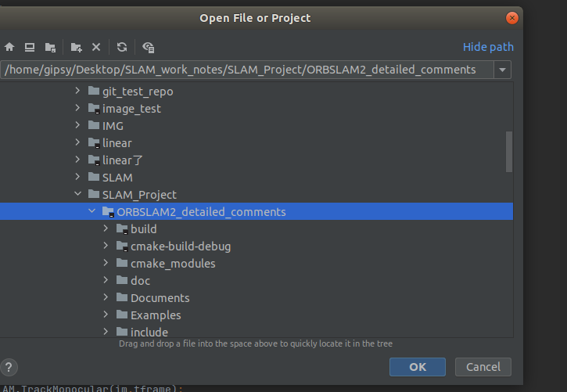Select the build folder row
The width and height of the screenshot is (567, 392).
tap(257, 229)
